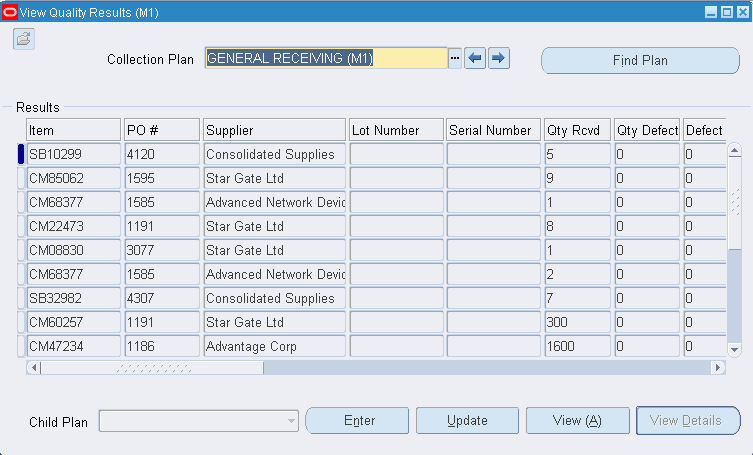The width and height of the screenshot is (753, 455).
Task: Click the open folder icon
Action: [x=24, y=39]
